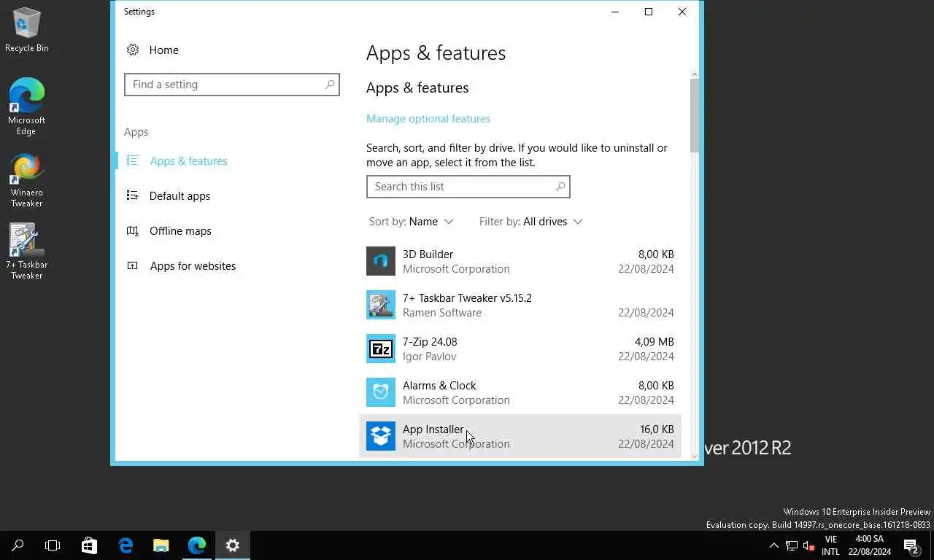Screen dimensions: 934x560
Task: Launch legacy Edge from the taskbar
Action: 126,545
